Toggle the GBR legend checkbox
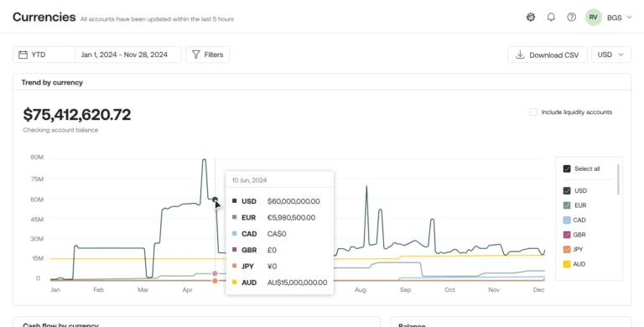This screenshot has height=327, width=644. [567, 235]
